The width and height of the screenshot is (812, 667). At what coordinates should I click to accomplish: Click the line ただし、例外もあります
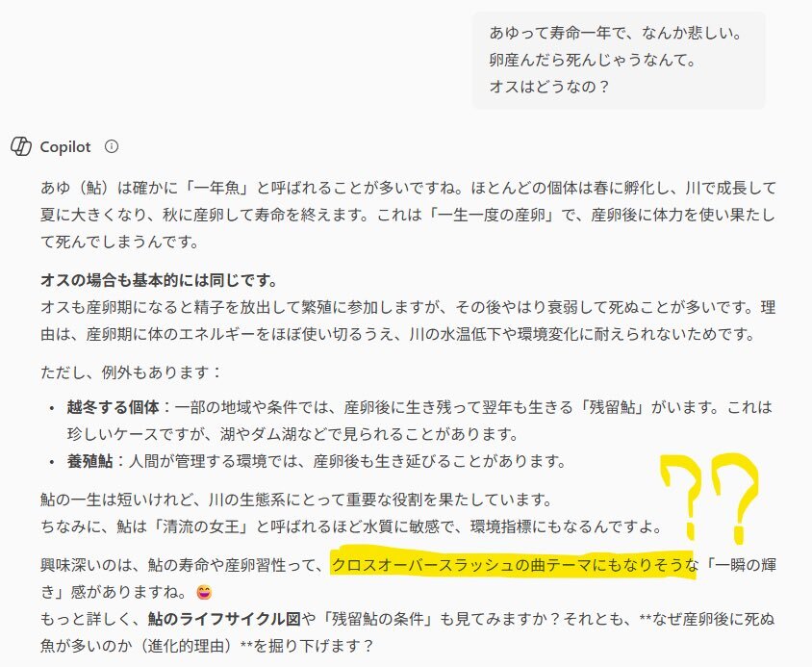point(131,372)
